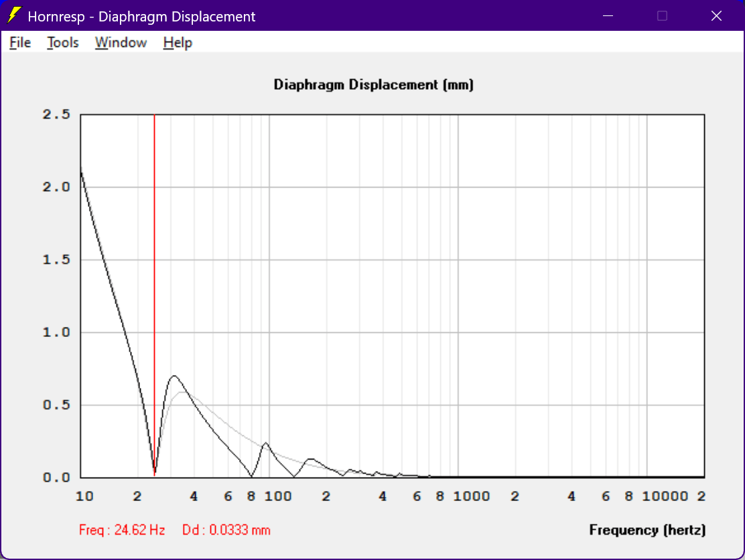Minimize the Hornresp window
The image size is (745, 560).
pyautogui.click(x=608, y=15)
